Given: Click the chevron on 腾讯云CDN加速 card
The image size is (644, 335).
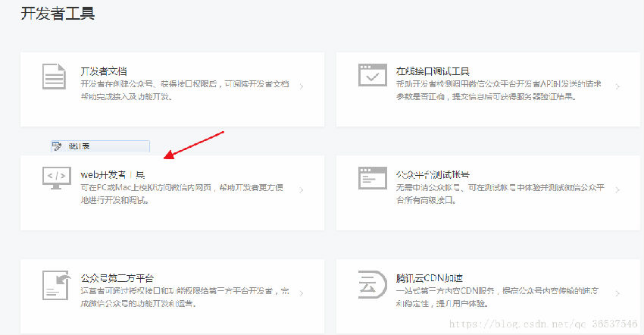Looking at the screenshot, I should [x=618, y=293].
